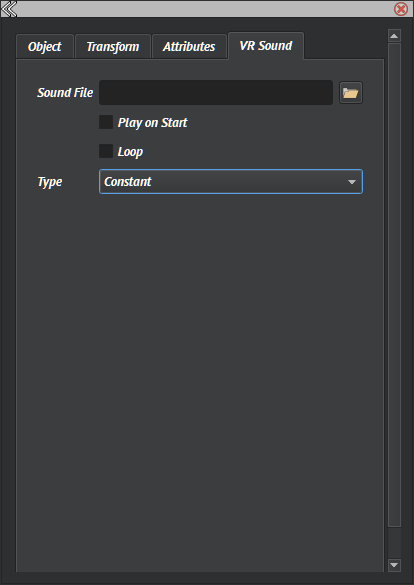Toggle Loop by clicking its label text
This screenshot has width=414, height=585.
pyautogui.click(x=130, y=152)
